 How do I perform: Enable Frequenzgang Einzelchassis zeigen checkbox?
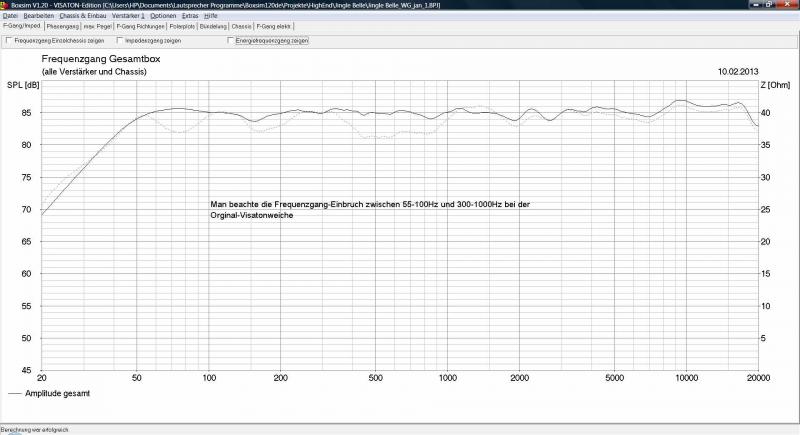[x=10, y=41]
